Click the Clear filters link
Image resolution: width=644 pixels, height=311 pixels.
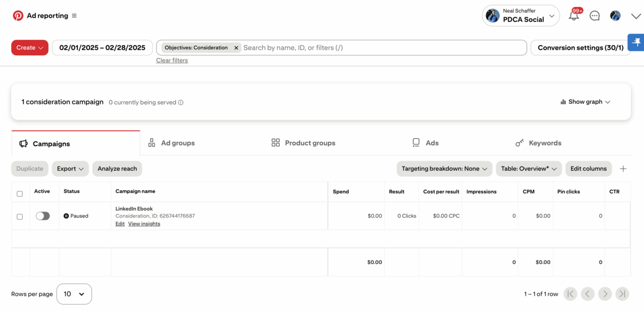click(x=172, y=61)
